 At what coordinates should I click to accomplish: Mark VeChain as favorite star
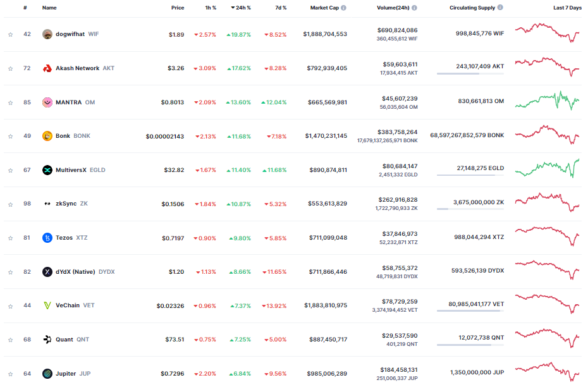coord(11,306)
